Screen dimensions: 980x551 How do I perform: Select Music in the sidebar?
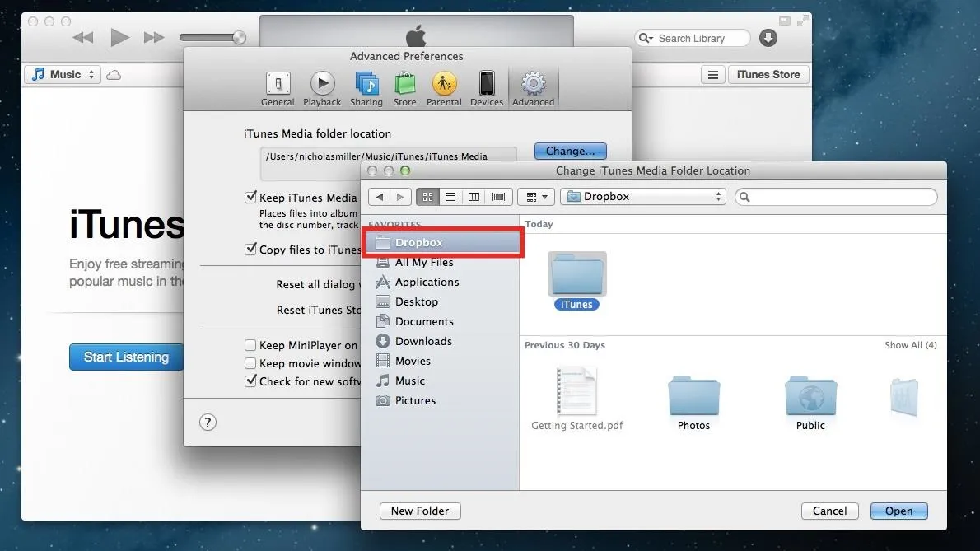(x=440, y=381)
